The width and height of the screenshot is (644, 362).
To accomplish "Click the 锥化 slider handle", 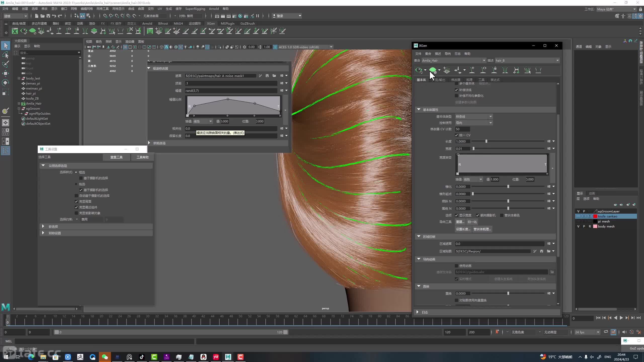I will [x=508, y=187].
